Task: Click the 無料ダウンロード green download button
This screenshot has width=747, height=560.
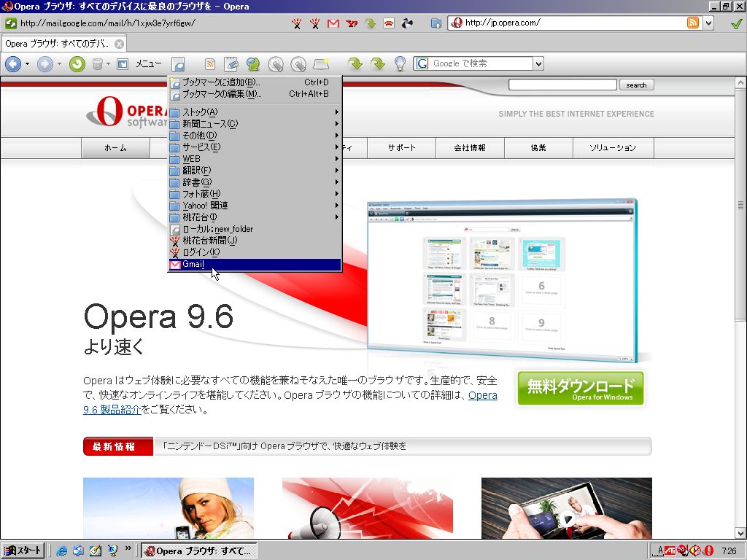Action: click(x=580, y=388)
